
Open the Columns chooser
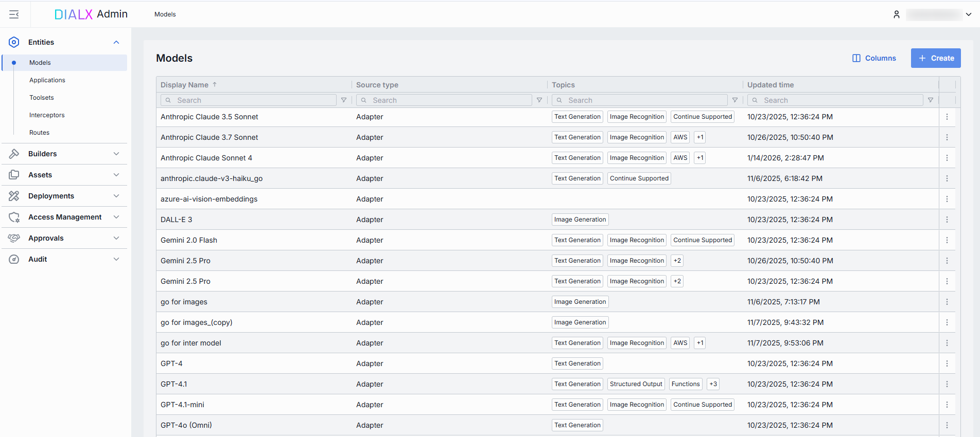coord(874,58)
